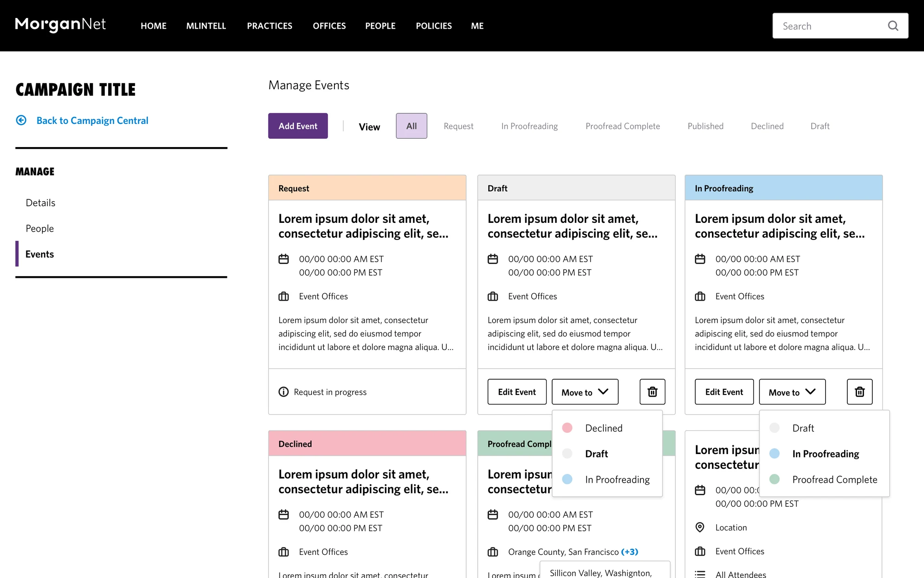
Task: Click briefcase icon next to Orange County
Action: tap(493, 552)
